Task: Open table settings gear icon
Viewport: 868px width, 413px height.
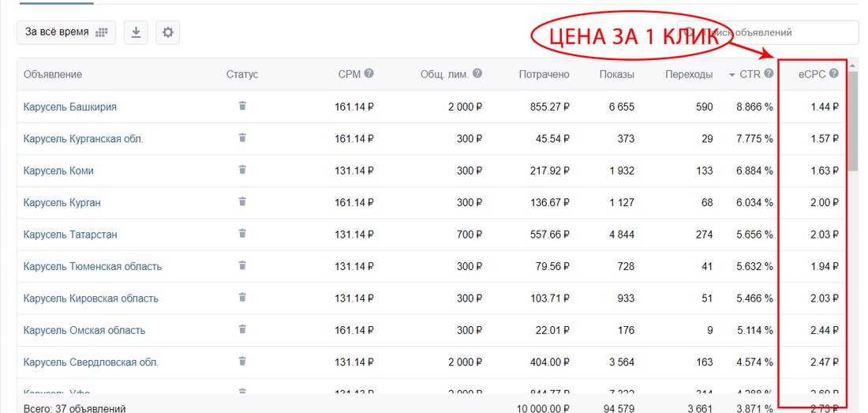Action: click(x=167, y=32)
